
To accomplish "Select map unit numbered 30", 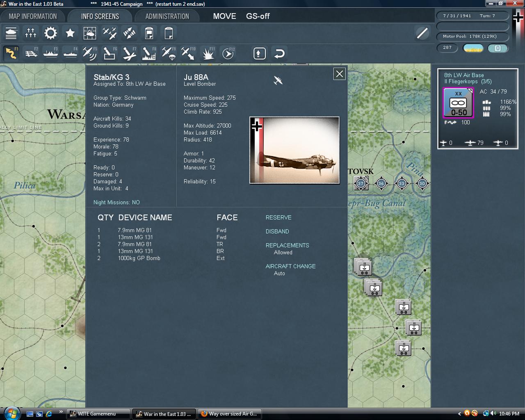I will tap(422, 183).
